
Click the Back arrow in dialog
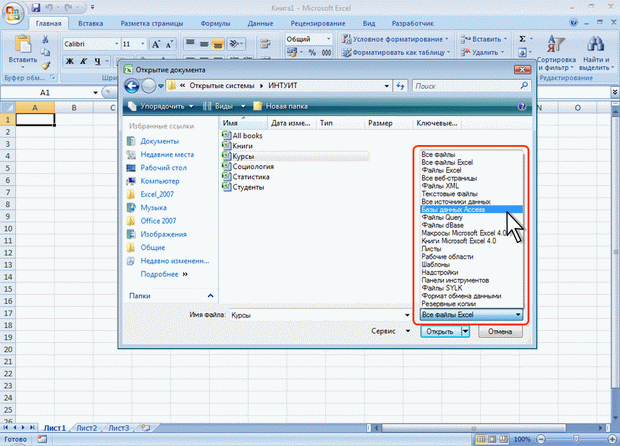(132, 86)
